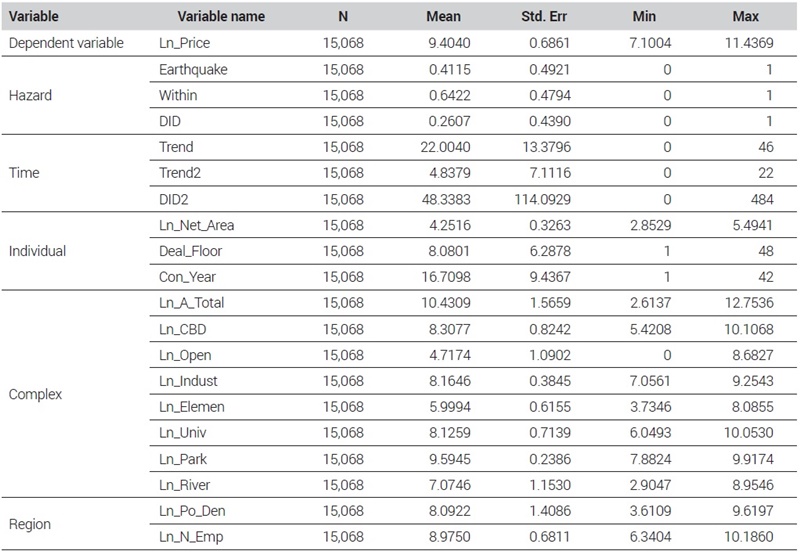The height and width of the screenshot is (554, 800).
Task: Select the Std. Err column header
Action: (544, 16)
